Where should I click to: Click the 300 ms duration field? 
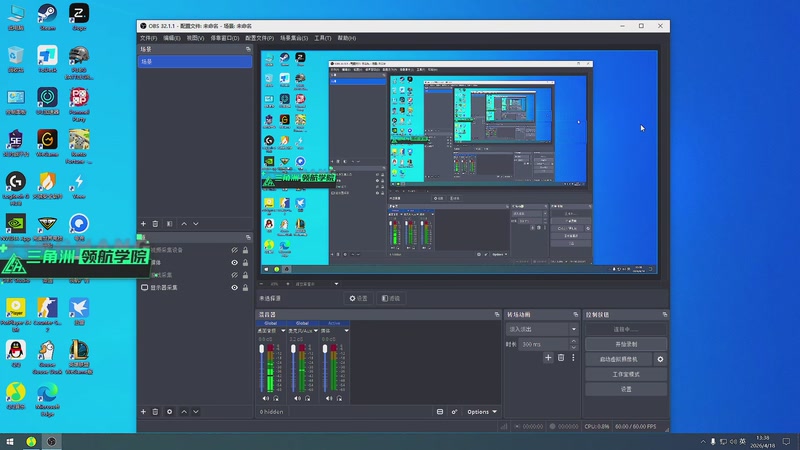pyautogui.click(x=544, y=344)
